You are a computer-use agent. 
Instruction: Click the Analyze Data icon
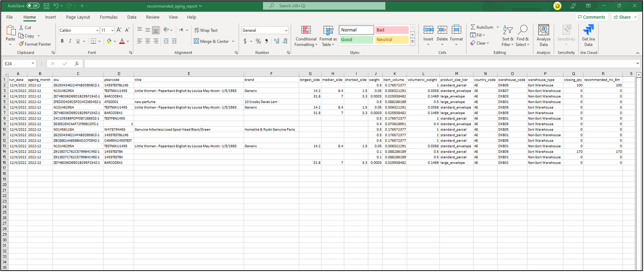pyautogui.click(x=543, y=36)
